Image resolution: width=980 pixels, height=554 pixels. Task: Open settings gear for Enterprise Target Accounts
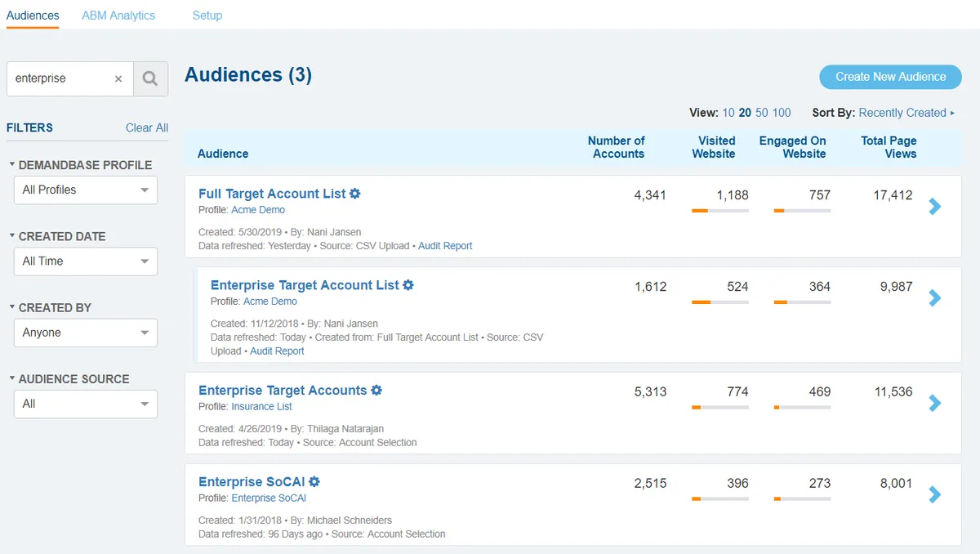[x=376, y=391]
